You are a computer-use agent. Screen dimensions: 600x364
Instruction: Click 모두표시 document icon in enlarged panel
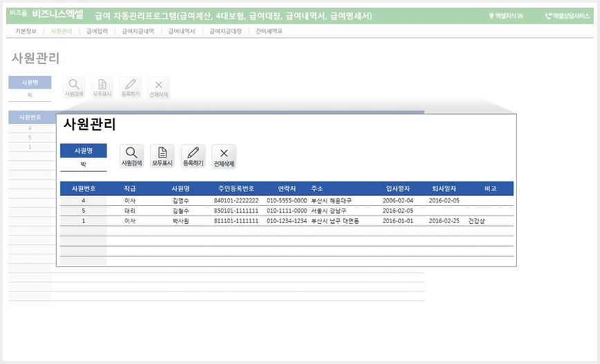click(162, 156)
